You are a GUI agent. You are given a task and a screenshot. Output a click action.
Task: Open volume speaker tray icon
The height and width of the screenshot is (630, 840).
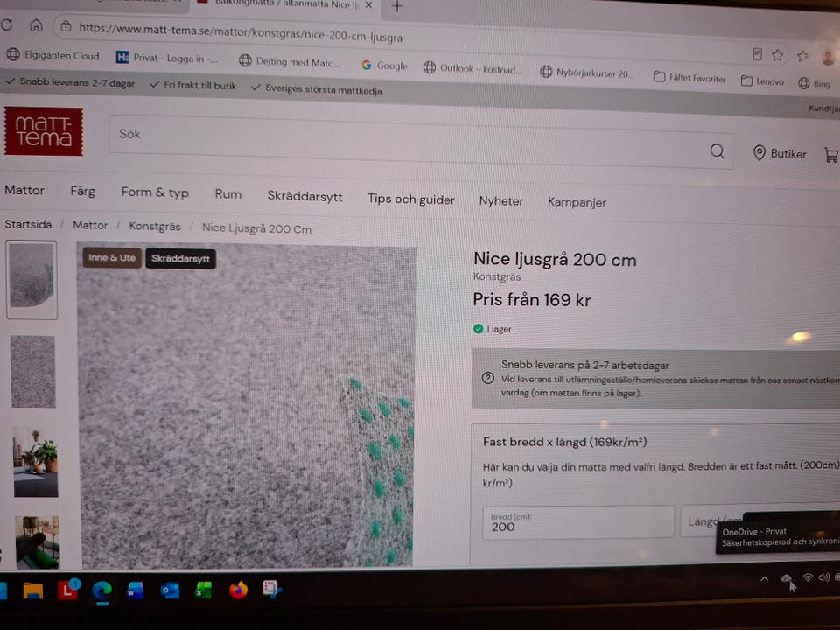[824, 577]
